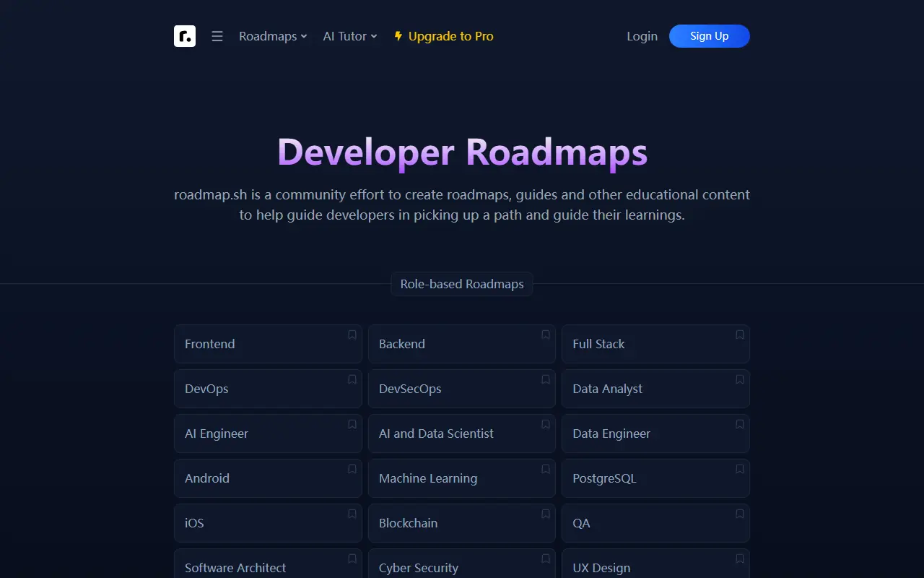Bookmark the AI Engineer roadmap
This screenshot has height=578, width=924.
point(352,424)
